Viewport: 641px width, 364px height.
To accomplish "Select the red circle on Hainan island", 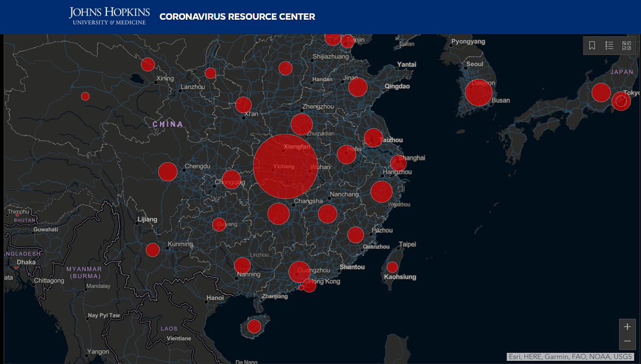I will [x=254, y=326].
